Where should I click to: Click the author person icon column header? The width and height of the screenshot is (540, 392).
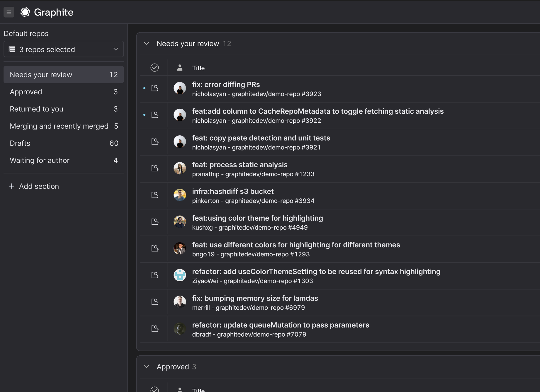(x=180, y=68)
